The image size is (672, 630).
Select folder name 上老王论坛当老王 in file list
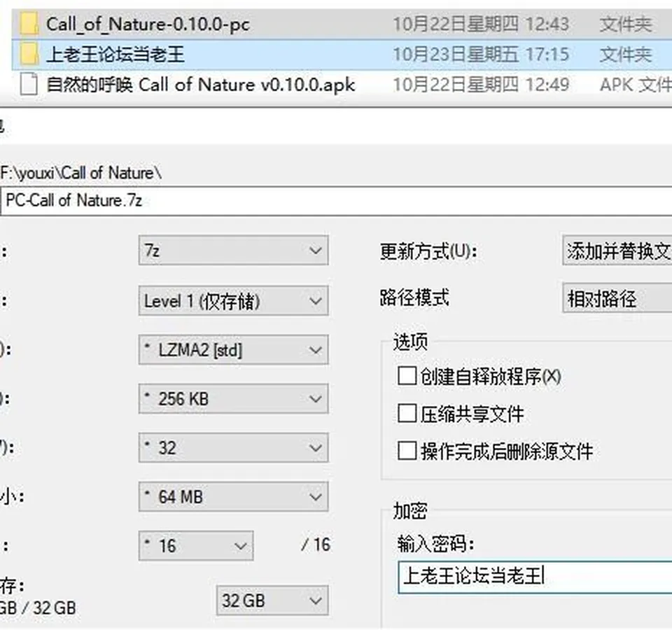click(115, 55)
